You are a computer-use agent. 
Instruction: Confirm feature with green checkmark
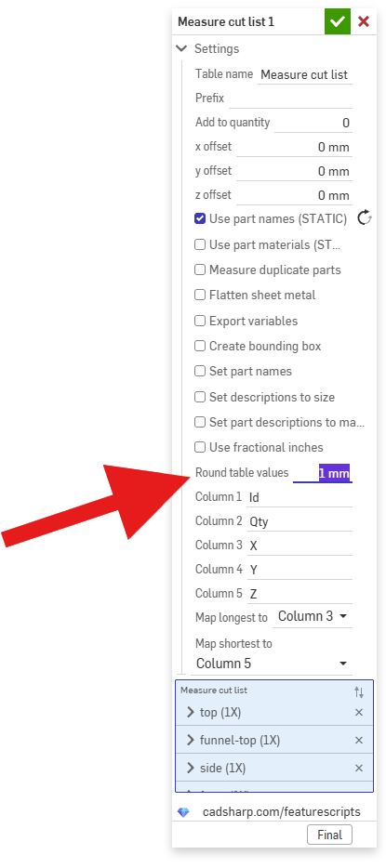(x=338, y=21)
